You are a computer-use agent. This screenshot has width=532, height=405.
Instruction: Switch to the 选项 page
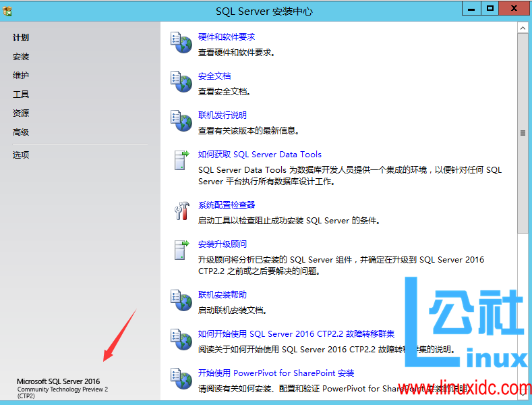tap(21, 155)
